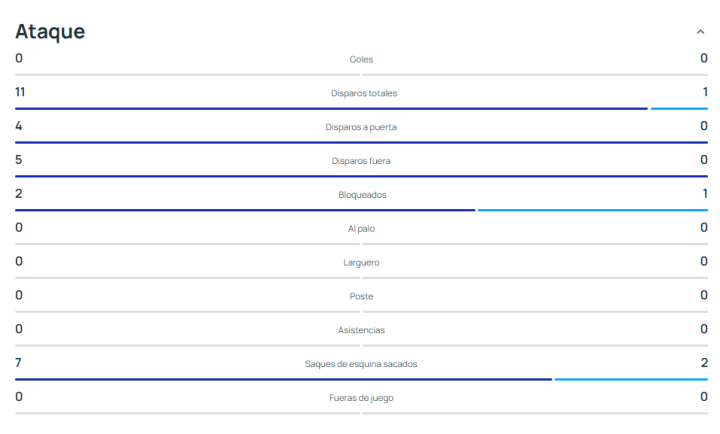Select the Bloqueados stat label
Viewport: 720px width, 434px height.
(361, 195)
